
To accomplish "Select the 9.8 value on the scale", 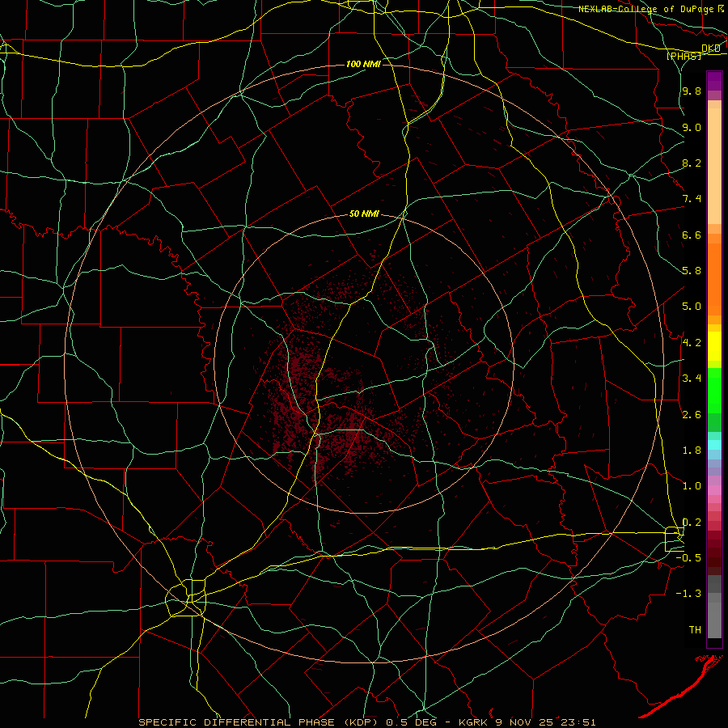I will coord(692,91).
